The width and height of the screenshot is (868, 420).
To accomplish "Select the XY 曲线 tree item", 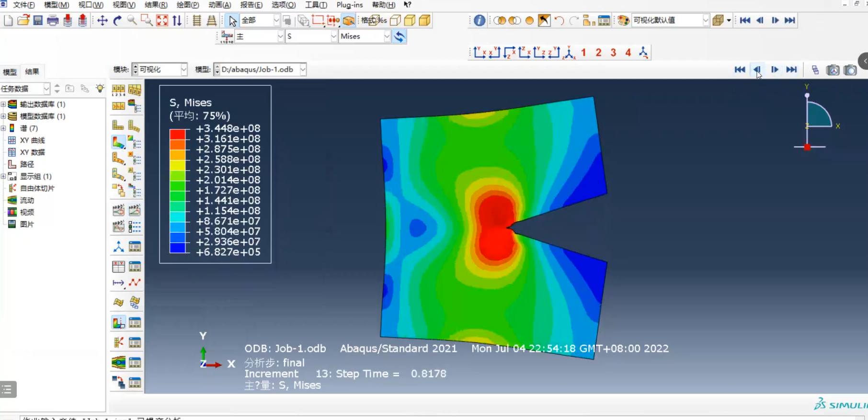I will point(32,140).
